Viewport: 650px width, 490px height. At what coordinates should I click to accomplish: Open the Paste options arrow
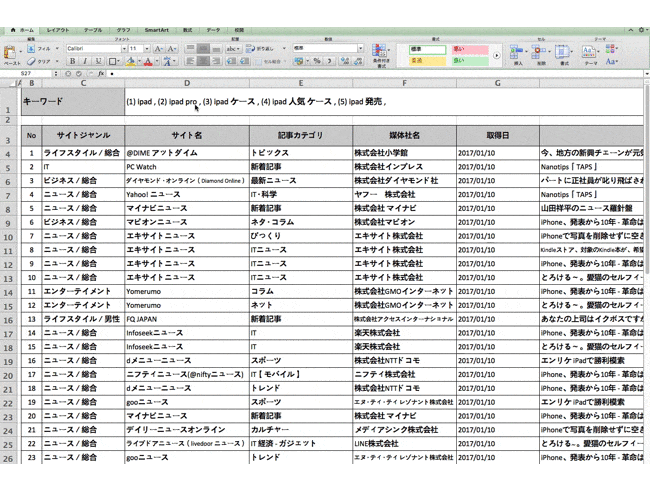[21, 52]
